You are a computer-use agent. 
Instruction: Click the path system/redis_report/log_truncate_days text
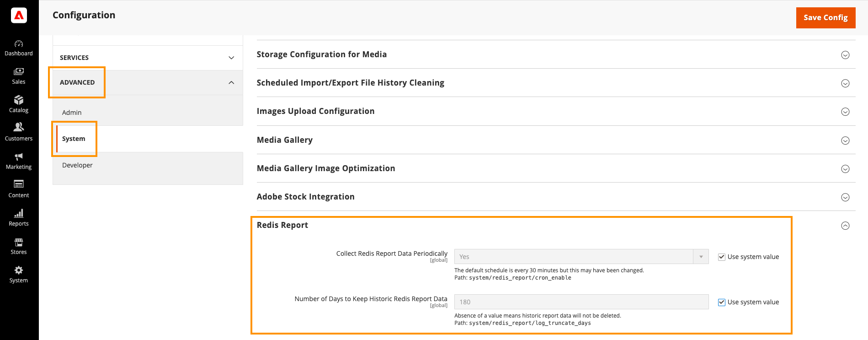click(530, 323)
